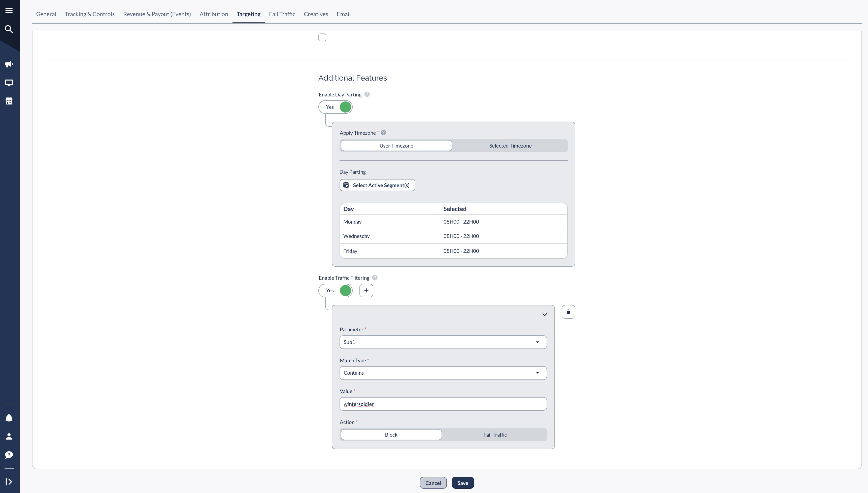Collapse the traffic filter panel chevron
Screen dimensions: 868x493
pyautogui.click(x=545, y=314)
